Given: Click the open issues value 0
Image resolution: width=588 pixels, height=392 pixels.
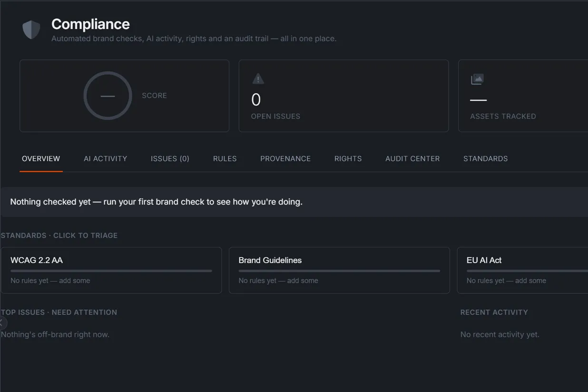Looking at the screenshot, I should tap(256, 100).
